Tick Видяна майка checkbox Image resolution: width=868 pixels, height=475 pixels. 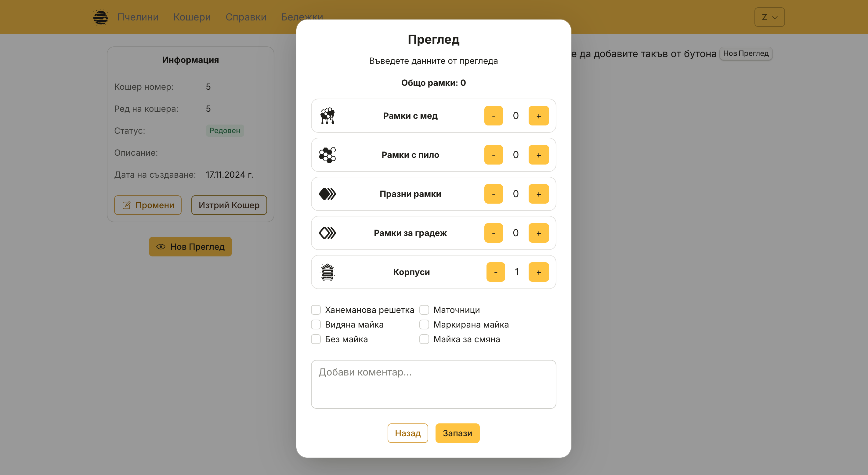pos(316,325)
